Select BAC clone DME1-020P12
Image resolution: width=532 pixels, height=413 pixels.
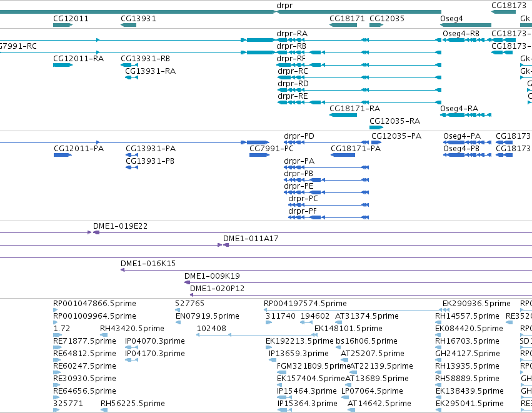click(x=217, y=289)
